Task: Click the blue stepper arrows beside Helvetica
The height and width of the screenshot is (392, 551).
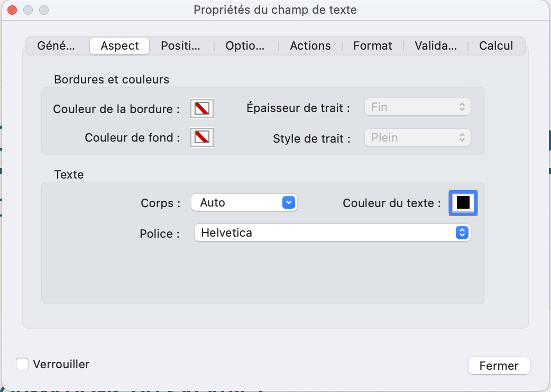Action: [x=462, y=232]
